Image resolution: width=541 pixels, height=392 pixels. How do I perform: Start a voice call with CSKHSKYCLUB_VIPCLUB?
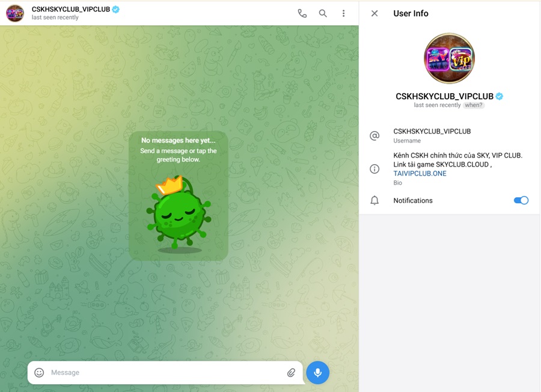[x=302, y=13]
